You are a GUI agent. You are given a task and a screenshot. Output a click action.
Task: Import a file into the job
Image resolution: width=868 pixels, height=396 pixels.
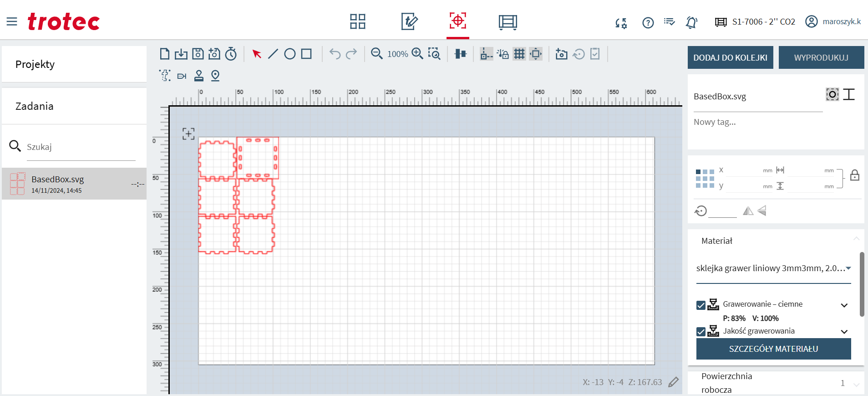coord(181,54)
